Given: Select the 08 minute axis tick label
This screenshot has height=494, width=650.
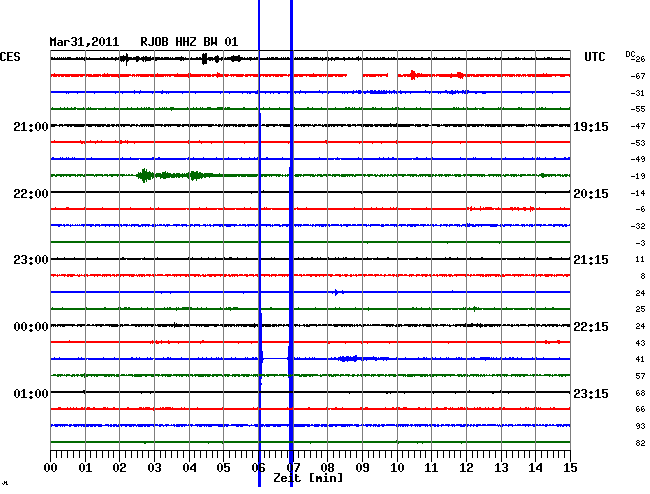Looking at the screenshot, I should (327, 468).
